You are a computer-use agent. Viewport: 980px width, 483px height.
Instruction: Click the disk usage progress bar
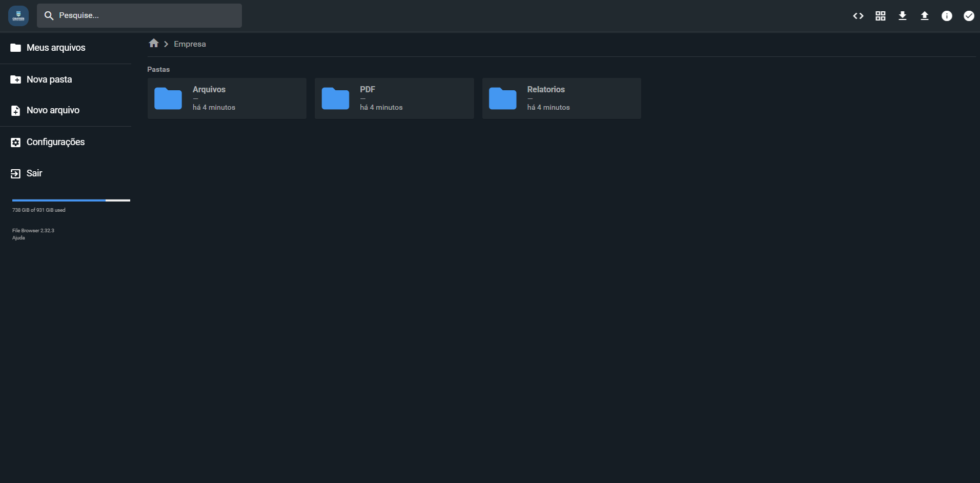pyautogui.click(x=71, y=200)
